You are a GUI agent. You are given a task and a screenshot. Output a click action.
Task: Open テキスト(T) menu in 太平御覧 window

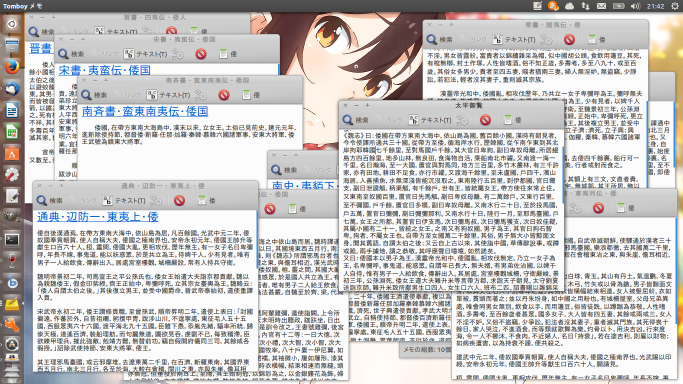[x=430, y=120]
